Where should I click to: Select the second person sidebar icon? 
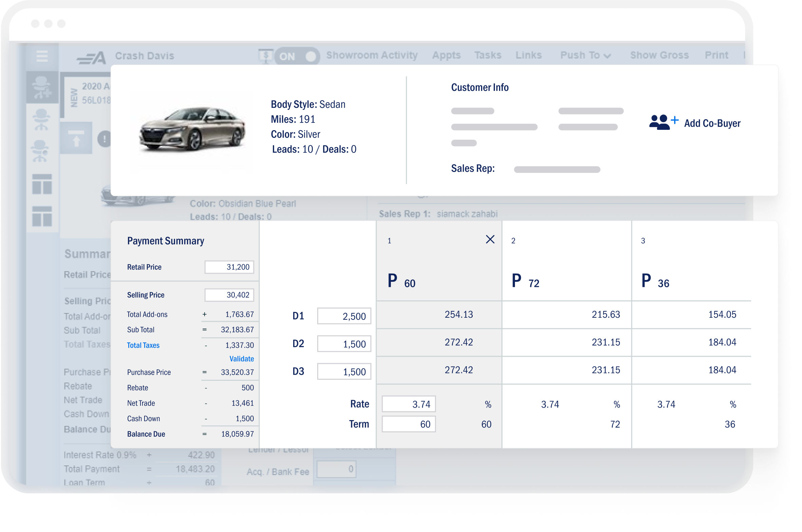click(41, 119)
